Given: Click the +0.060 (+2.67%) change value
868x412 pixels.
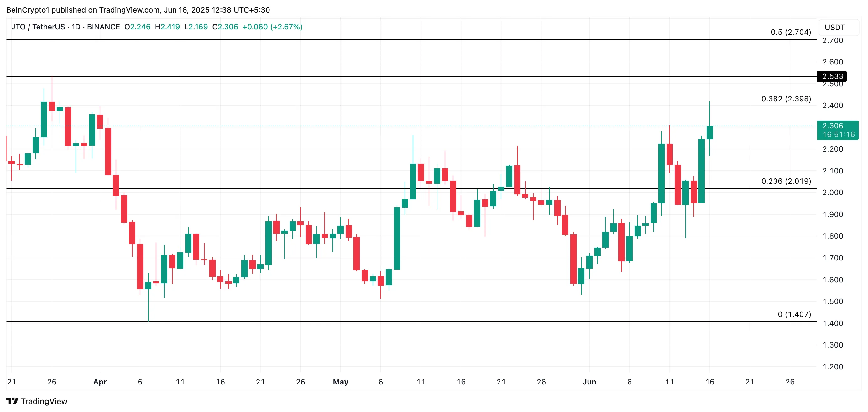Looking at the screenshot, I should 272,27.
